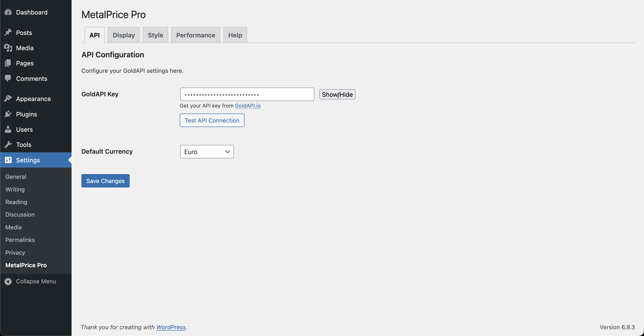Open the Media library icon
The height and width of the screenshot is (336, 644).
[x=8, y=47]
